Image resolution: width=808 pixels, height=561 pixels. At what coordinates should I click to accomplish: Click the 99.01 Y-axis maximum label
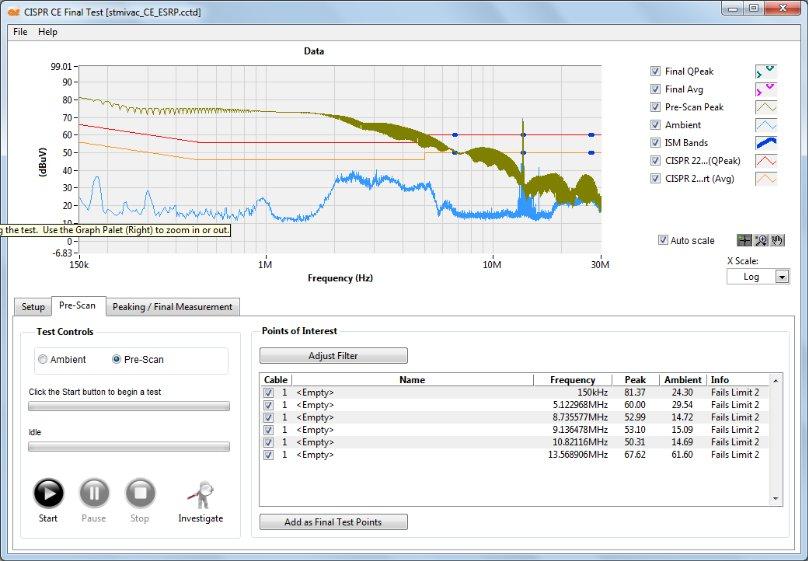[61, 66]
